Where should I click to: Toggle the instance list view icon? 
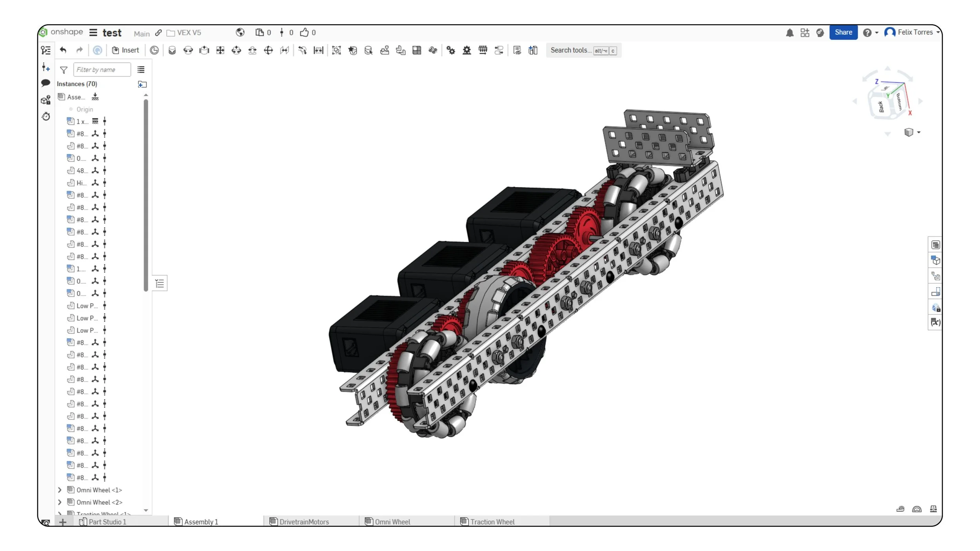coord(141,70)
